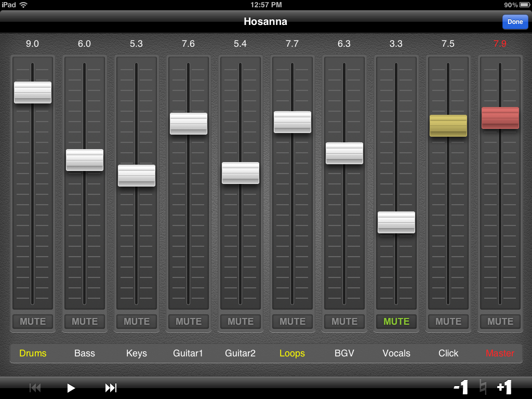Image resolution: width=532 pixels, height=399 pixels.
Task: Tap the Drums level value 9.0
Action: [32, 44]
